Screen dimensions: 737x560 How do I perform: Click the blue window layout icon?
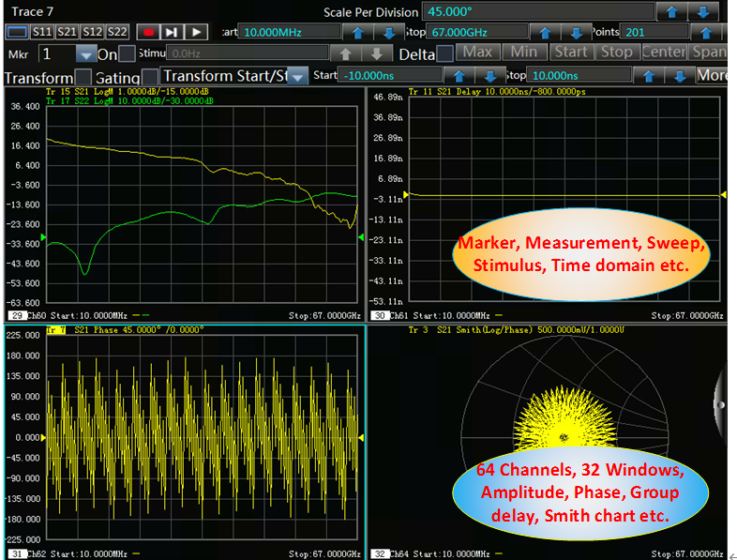tap(16, 32)
